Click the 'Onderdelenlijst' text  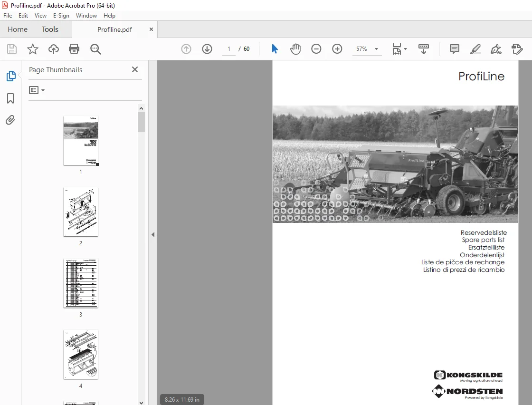(482, 255)
